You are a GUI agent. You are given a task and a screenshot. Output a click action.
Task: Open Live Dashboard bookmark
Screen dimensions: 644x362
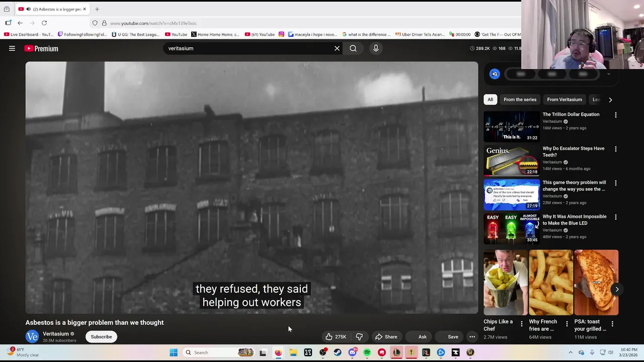click(x=29, y=35)
